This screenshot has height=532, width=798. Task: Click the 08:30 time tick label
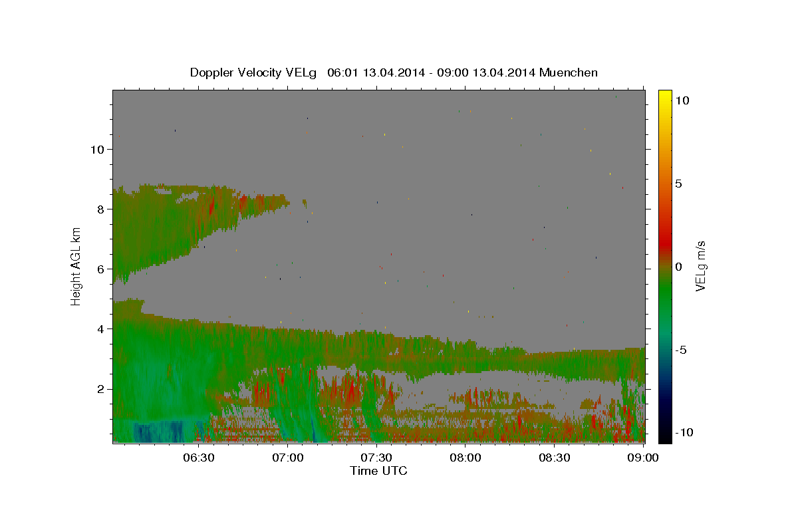coord(554,458)
